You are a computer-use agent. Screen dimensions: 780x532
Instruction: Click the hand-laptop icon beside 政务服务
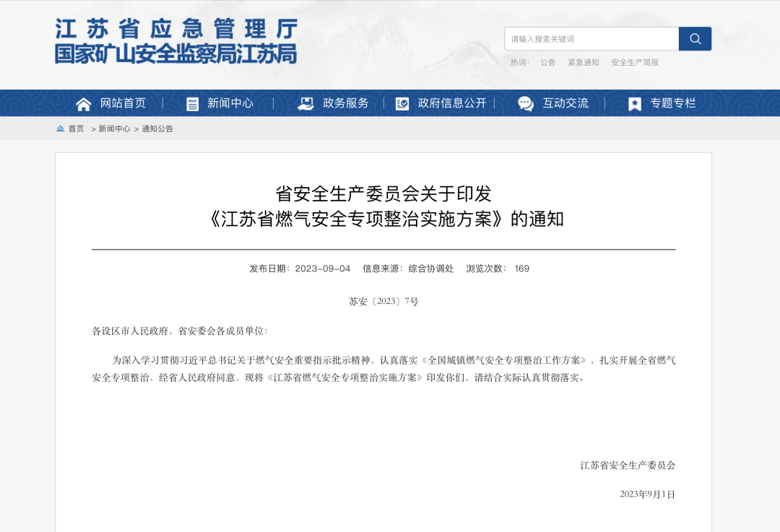[x=305, y=104]
